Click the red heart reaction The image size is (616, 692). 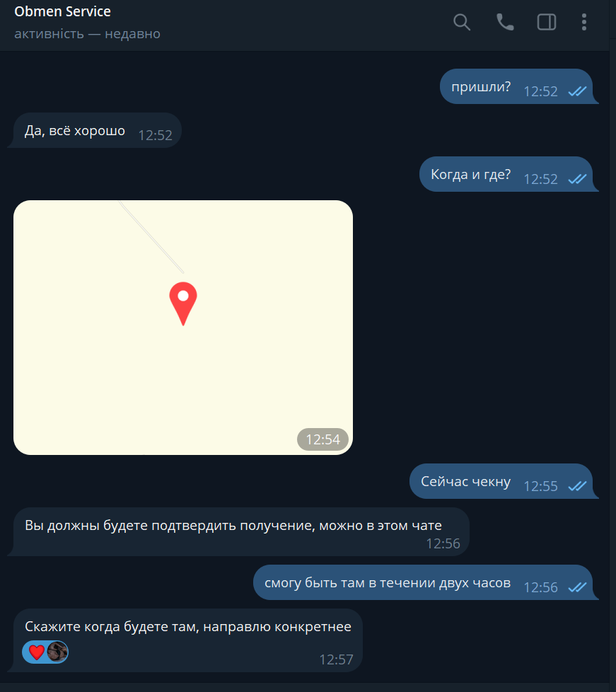click(36, 652)
